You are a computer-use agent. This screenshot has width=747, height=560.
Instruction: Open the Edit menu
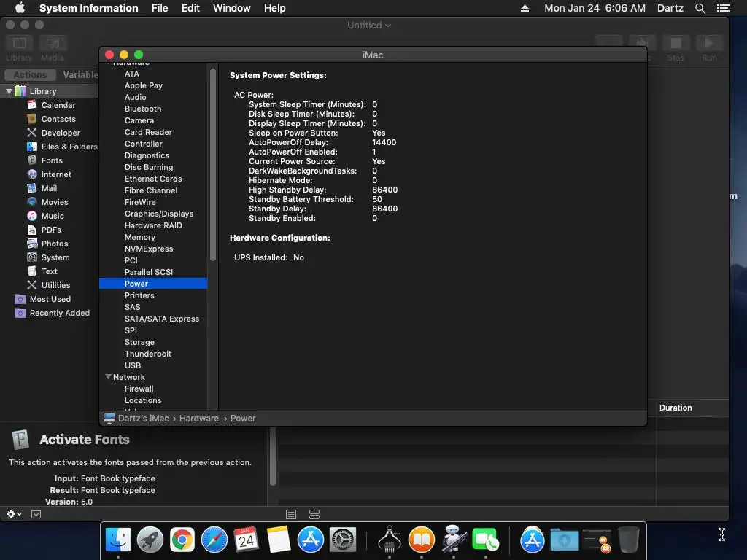coord(190,8)
